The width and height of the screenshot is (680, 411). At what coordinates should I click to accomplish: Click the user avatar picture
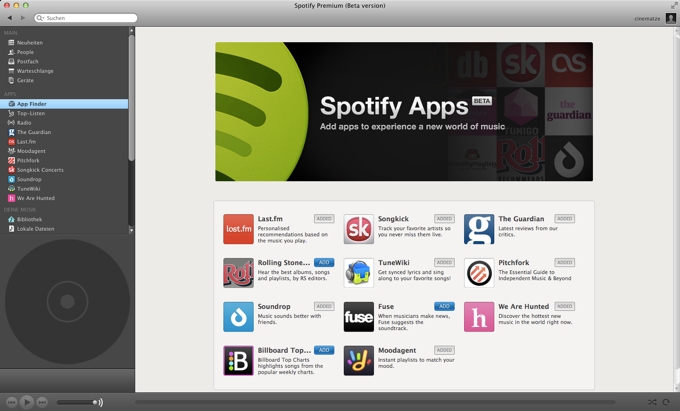pyautogui.click(x=670, y=18)
